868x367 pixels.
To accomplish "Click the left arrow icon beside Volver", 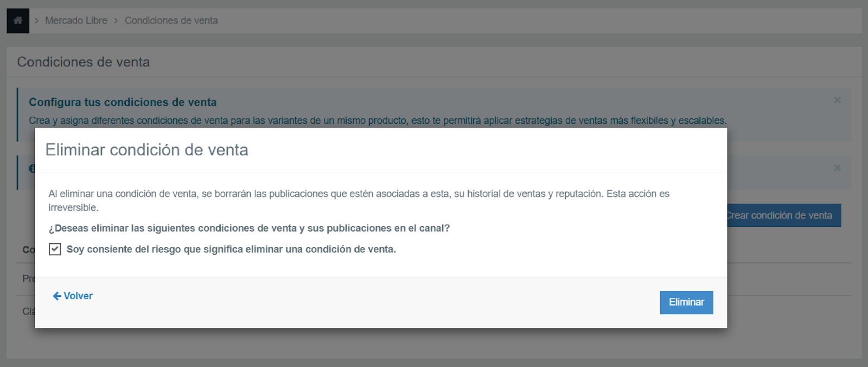I will (57, 296).
